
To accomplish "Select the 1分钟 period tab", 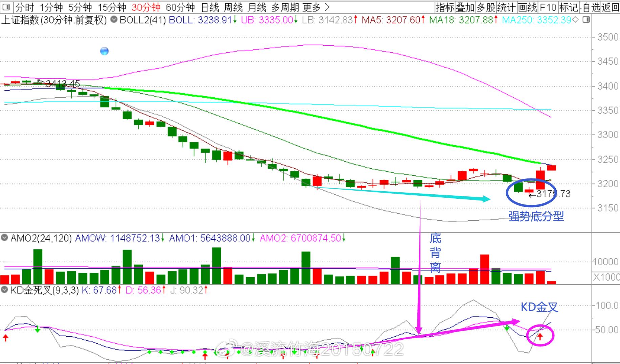I will (x=51, y=7).
